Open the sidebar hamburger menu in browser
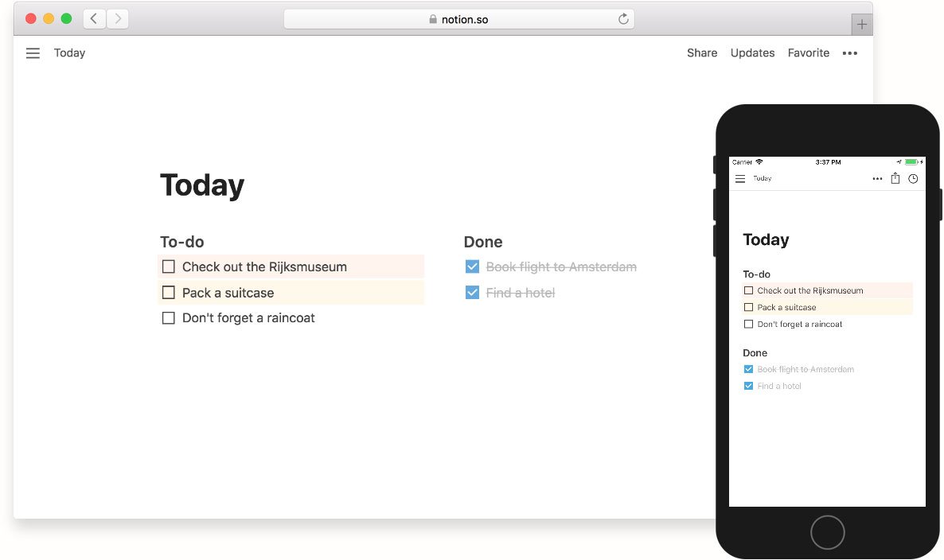This screenshot has width=944, height=560. (x=33, y=53)
